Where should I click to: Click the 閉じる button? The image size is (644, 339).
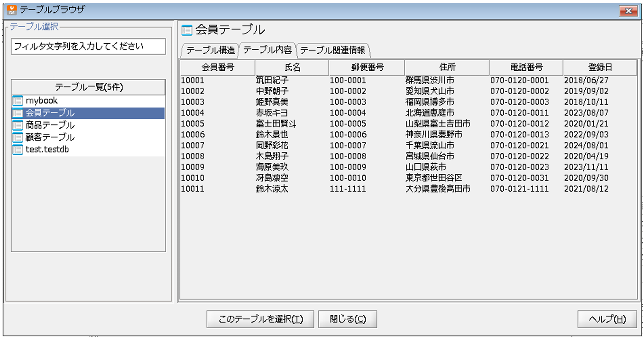tap(347, 320)
